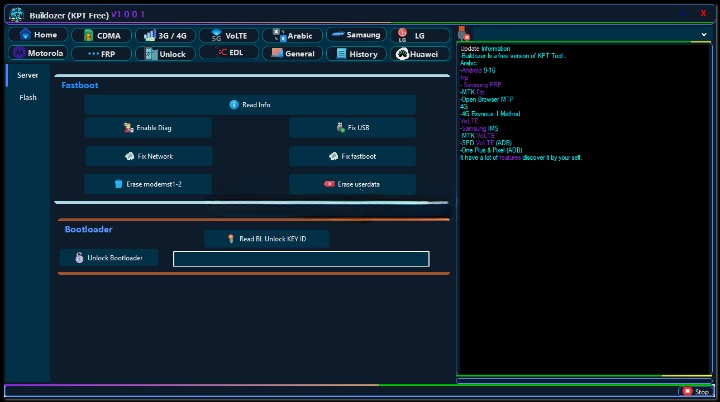Viewport: 720px width, 402px height.
Task: Click the disconnected device icon
Action: (465, 34)
